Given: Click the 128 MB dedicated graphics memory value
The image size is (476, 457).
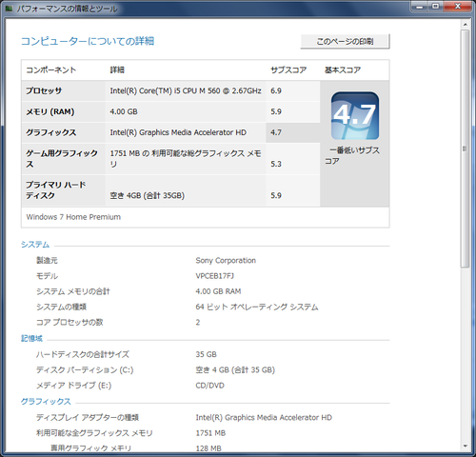Looking at the screenshot, I should [x=208, y=448].
